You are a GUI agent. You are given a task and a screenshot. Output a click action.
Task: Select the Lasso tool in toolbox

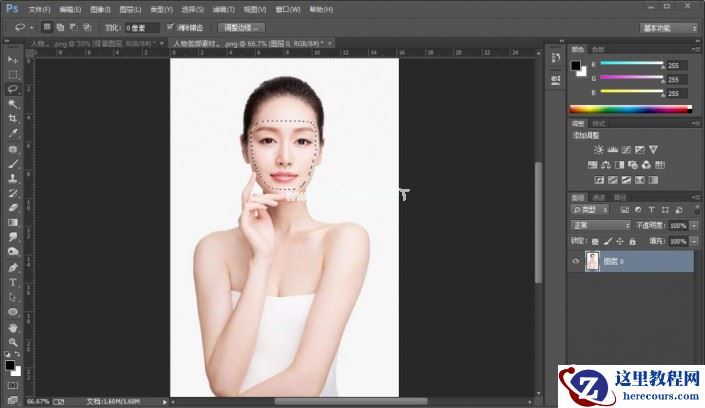(13, 89)
